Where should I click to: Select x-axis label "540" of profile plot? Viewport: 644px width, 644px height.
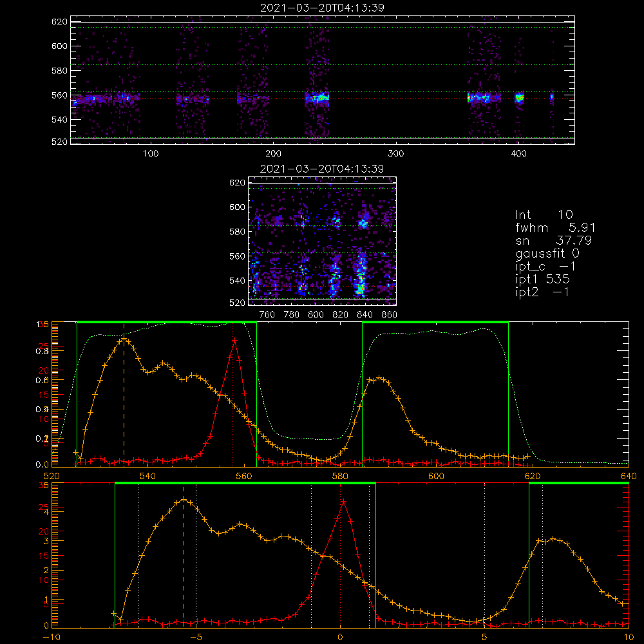(148, 476)
